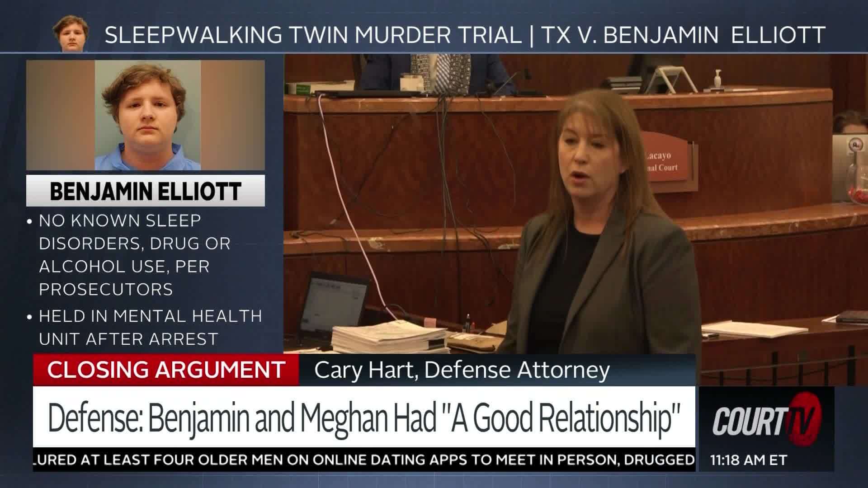Click the red CLOSING ARGUMENT badge
Screen dimensions: 868x488
click(165, 369)
